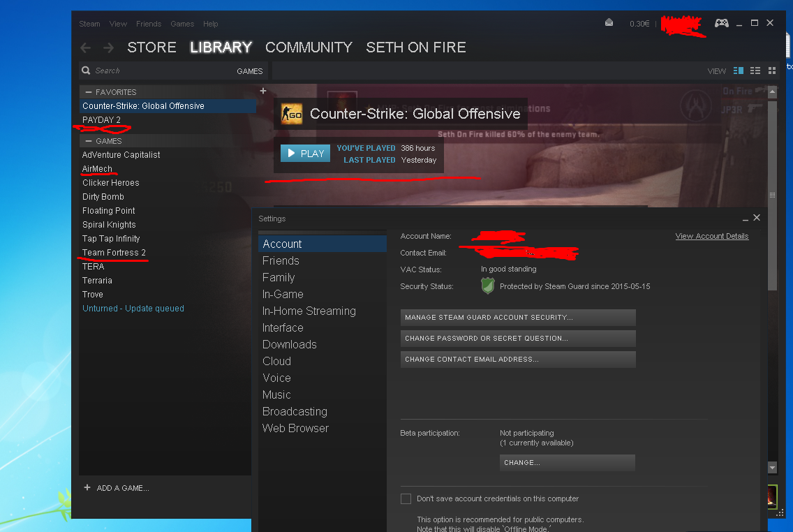The image size is (793, 532).
Task: Click Change Password or Secret Question
Action: tap(518, 339)
